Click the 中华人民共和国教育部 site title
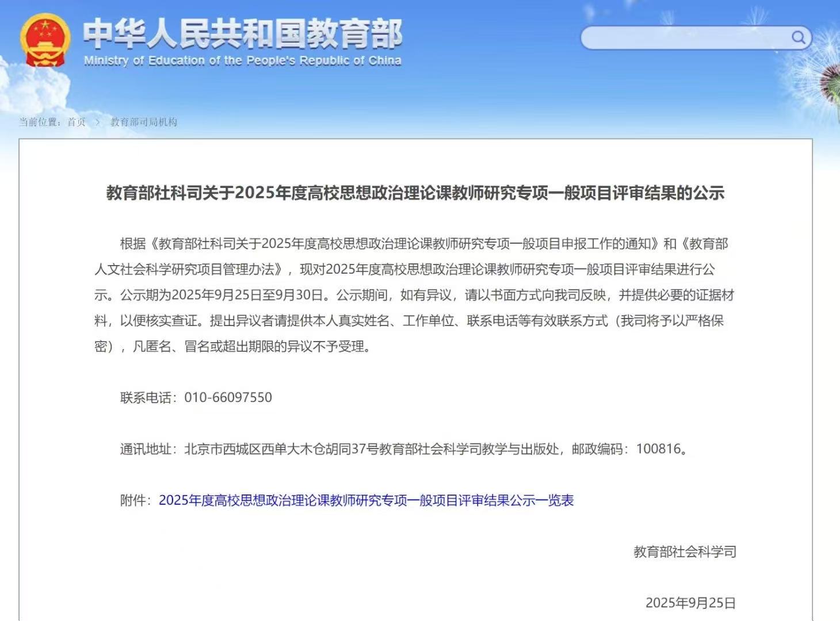The image size is (840, 621). [242, 33]
